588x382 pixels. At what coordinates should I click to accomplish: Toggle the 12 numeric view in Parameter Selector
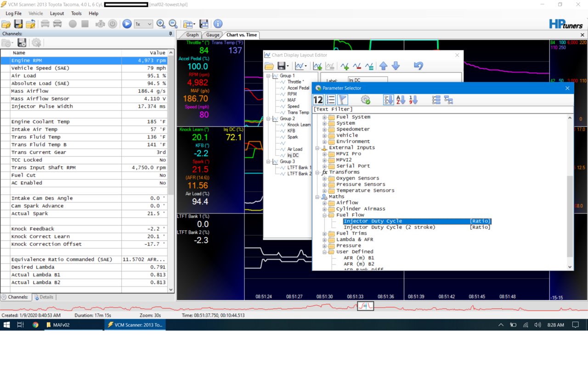click(318, 100)
